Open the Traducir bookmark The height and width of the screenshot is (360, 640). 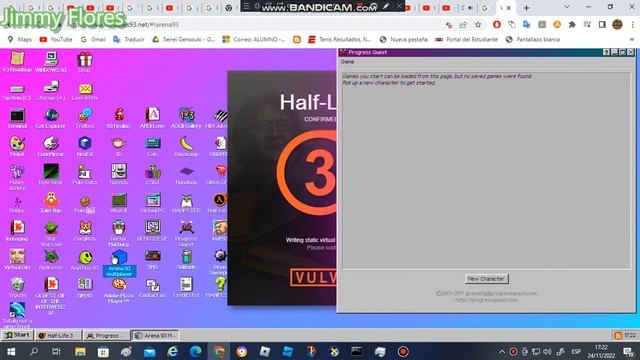(x=129, y=40)
